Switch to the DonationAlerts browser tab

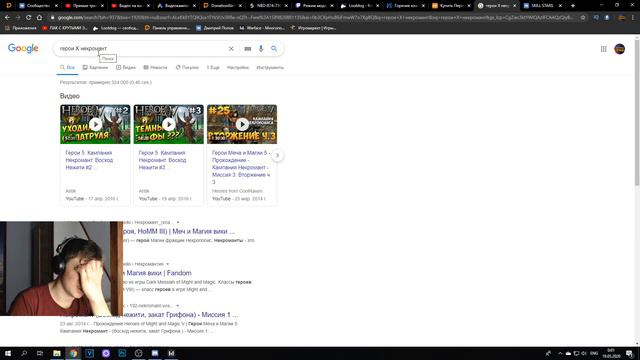222,6
